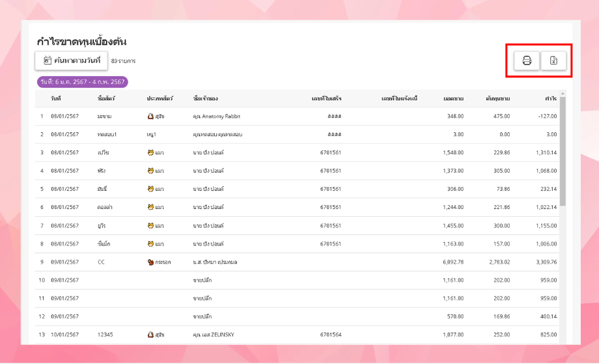The width and height of the screenshot is (599, 364).
Task: Click sales value 1,373.00
Action: [x=453, y=171]
